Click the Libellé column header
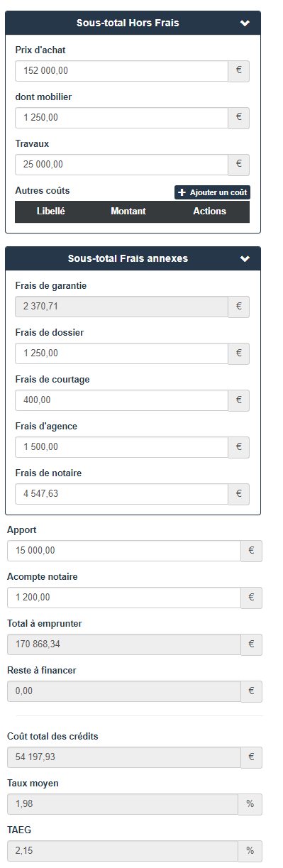 (x=51, y=211)
